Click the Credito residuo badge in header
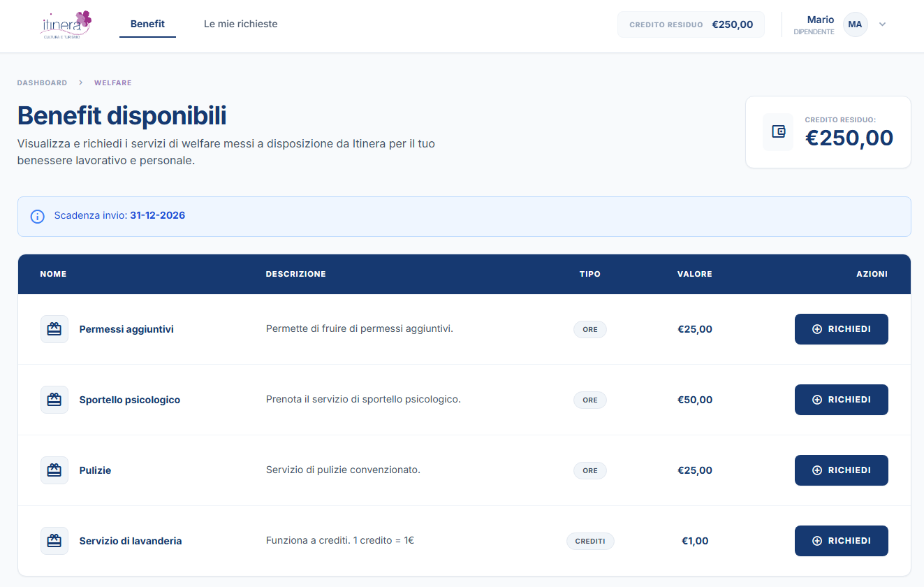The height and width of the screenshot is (587, 924). pyautogui.click(x=690, y=24)
